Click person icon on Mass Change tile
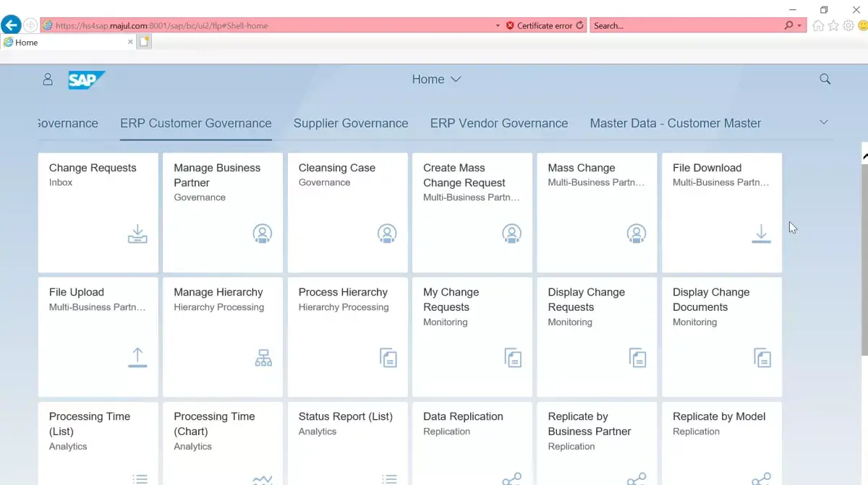The image size is (868, 485). coord(637,233)
